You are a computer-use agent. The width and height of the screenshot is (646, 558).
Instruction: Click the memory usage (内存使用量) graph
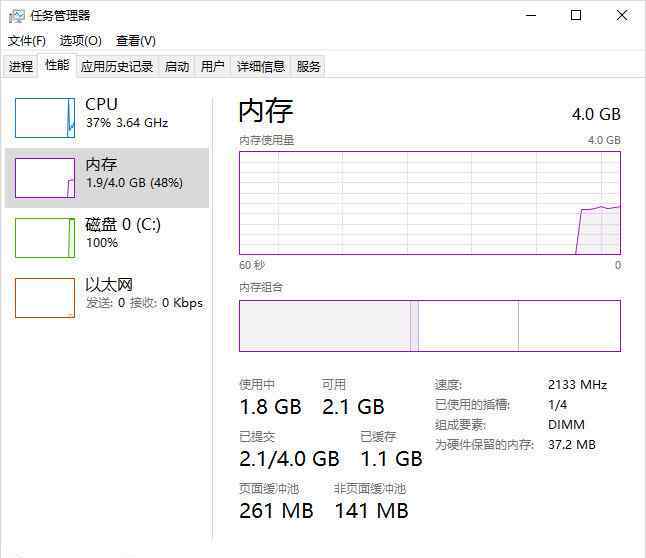429,202
